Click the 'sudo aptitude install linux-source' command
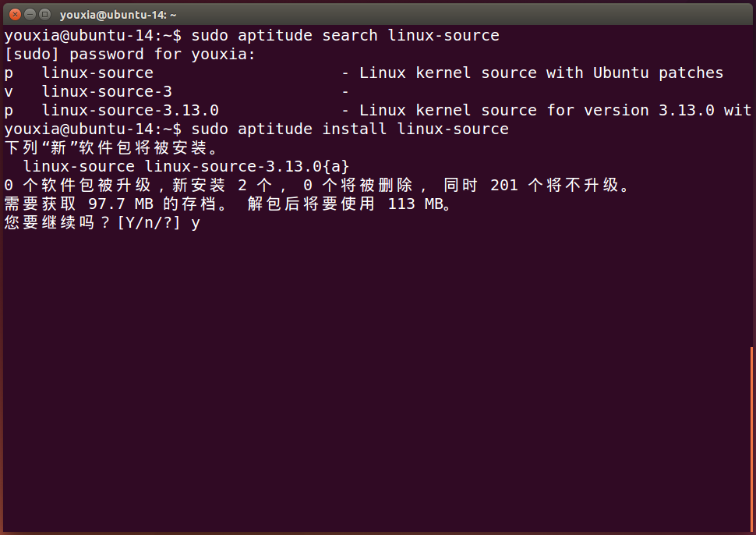Screen dimensions: 756x535 click(350, 129)
